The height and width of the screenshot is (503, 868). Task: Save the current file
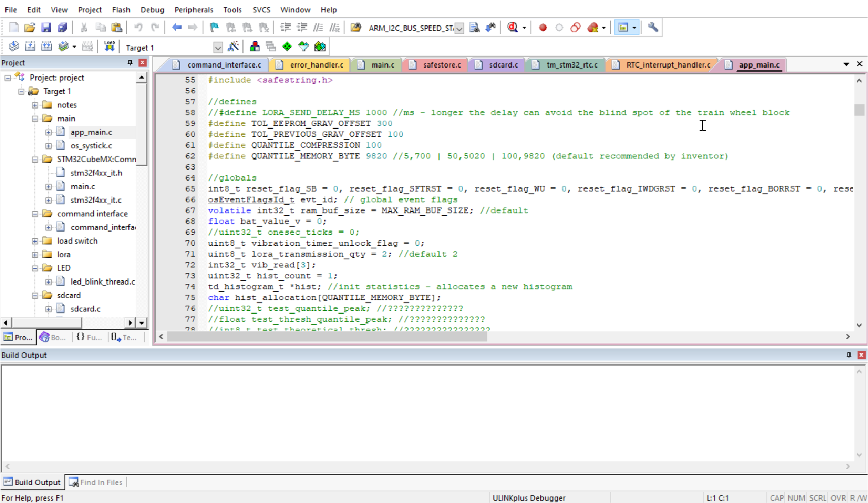click(x=46, y=27)
